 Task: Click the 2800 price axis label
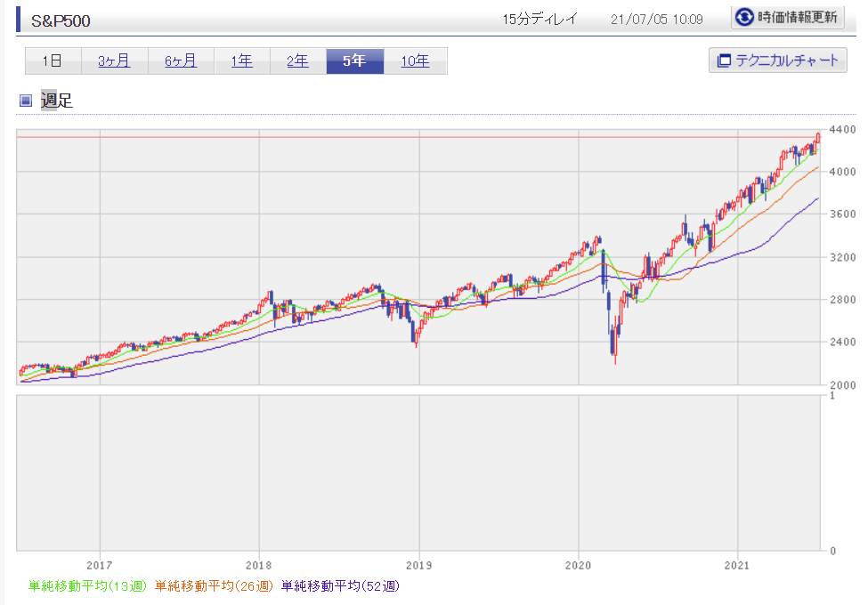[842, 299]
